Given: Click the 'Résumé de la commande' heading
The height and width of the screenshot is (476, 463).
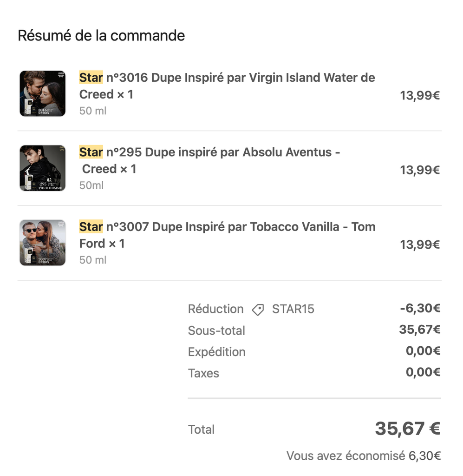Looking at the screenshot, I should point(101,35).
